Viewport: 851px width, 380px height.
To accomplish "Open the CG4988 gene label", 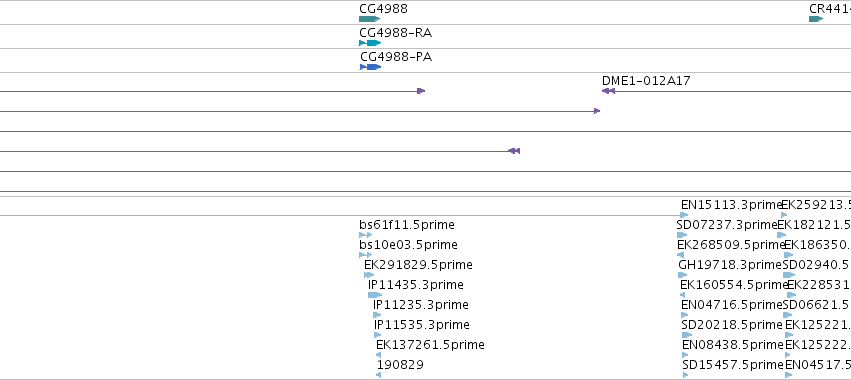I will [x=383, y=9].
